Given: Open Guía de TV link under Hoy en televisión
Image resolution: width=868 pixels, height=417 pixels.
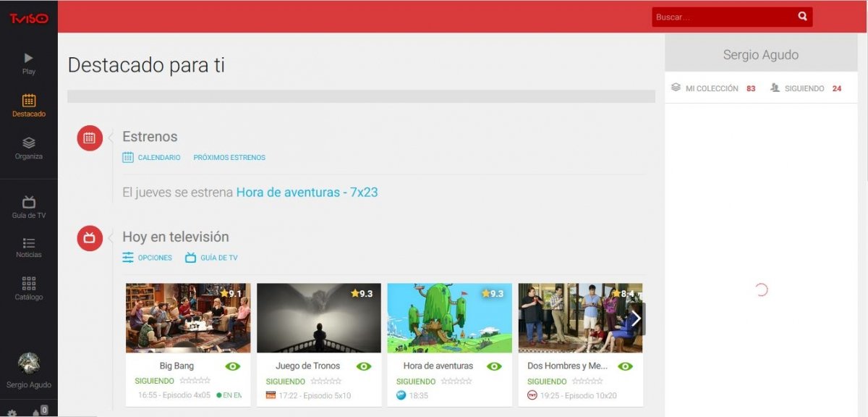Looking at the screenshot, I should pyautogui.click(x=211, y=258).
